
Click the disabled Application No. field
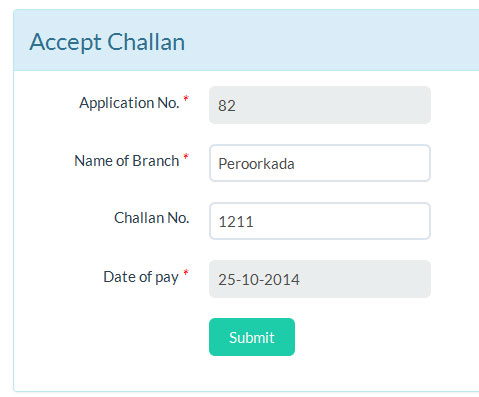click(320, 105)
